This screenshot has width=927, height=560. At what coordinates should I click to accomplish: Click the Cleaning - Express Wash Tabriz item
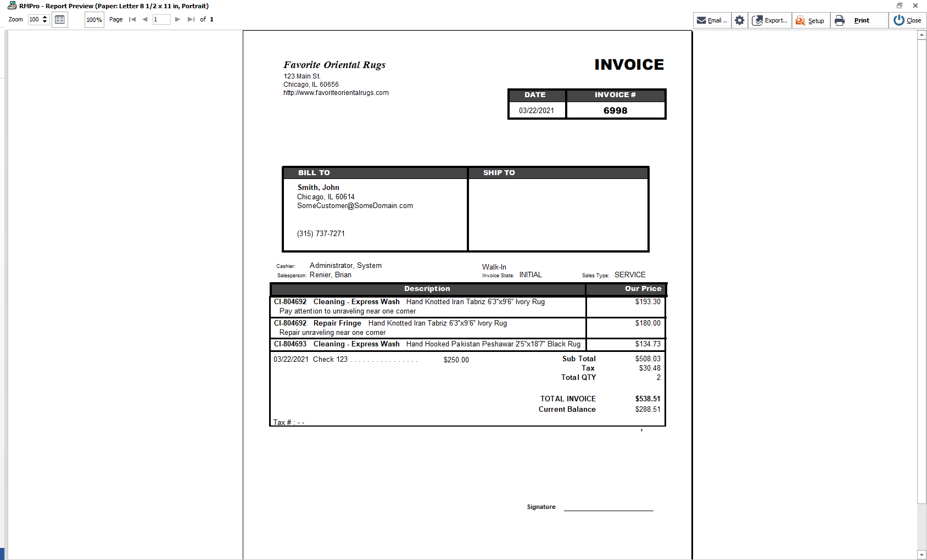coord(428,306)
